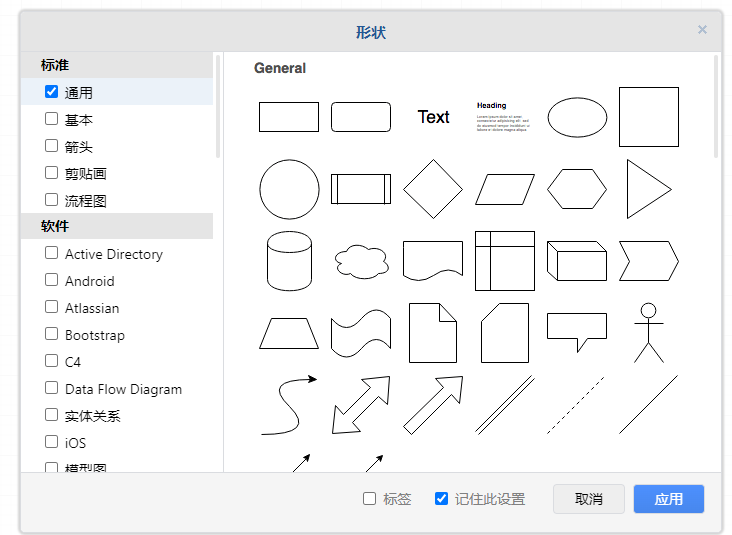This screenshot has height=535, width=732.
Task: Click the 取消 button
Action: [589, 499]
